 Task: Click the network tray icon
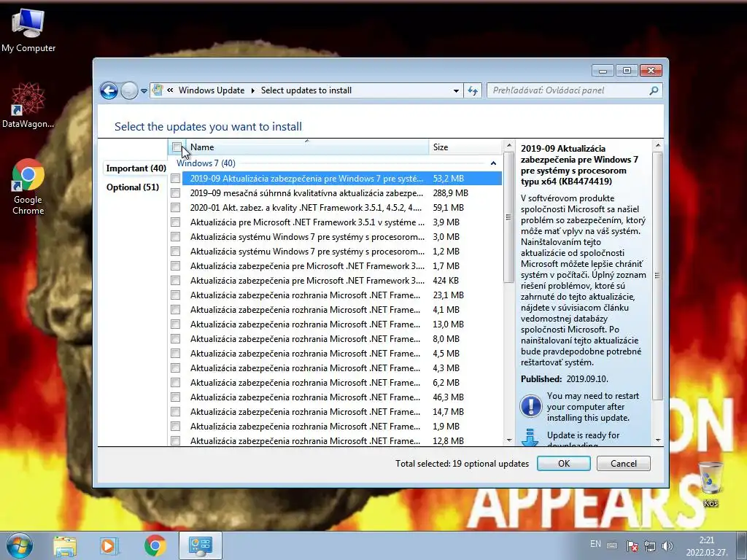650,545
